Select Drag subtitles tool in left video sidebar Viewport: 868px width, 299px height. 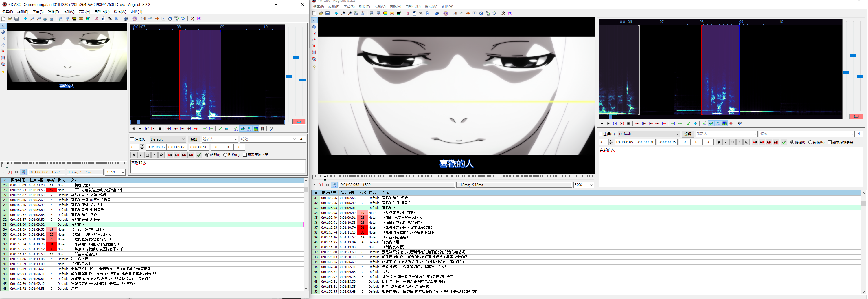pyautogui.click(x=3, y=32)
